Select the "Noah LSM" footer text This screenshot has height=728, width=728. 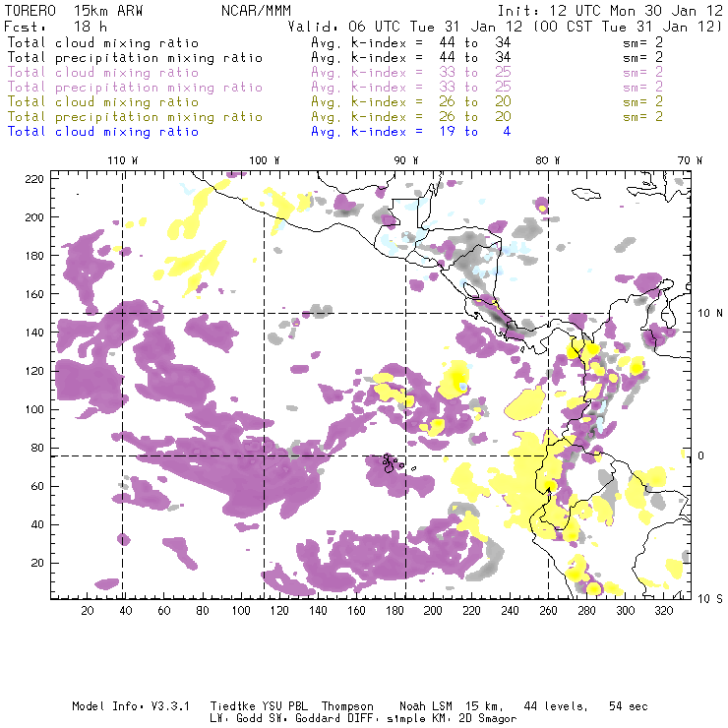pos(426,706)
